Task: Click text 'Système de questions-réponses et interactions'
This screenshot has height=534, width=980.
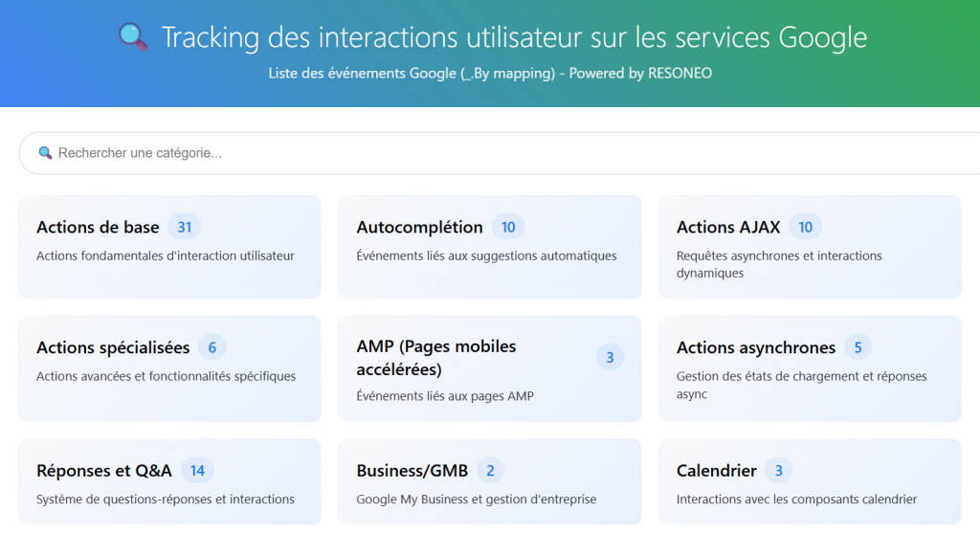Action: 166,499
